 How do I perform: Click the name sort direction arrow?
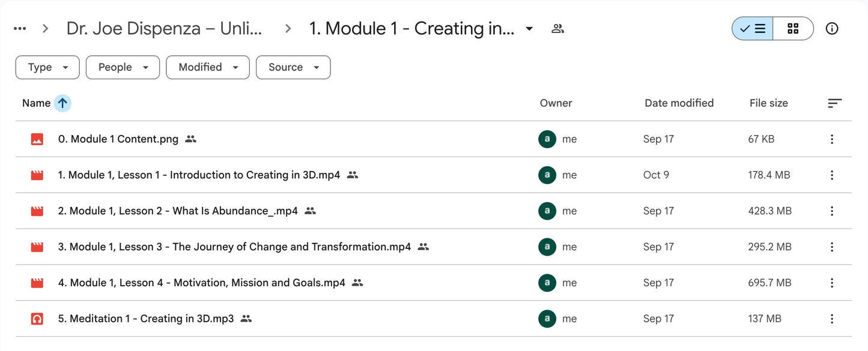pos(62,103)
